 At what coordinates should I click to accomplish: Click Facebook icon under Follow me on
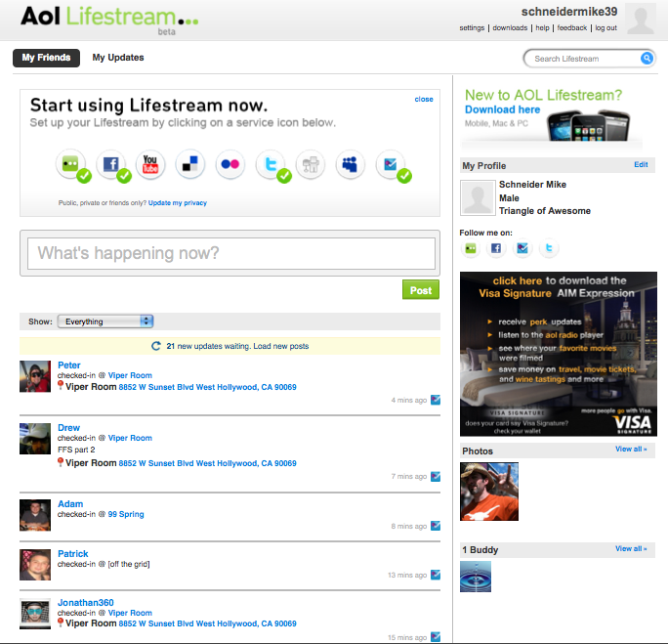click(x=496, y=248)
